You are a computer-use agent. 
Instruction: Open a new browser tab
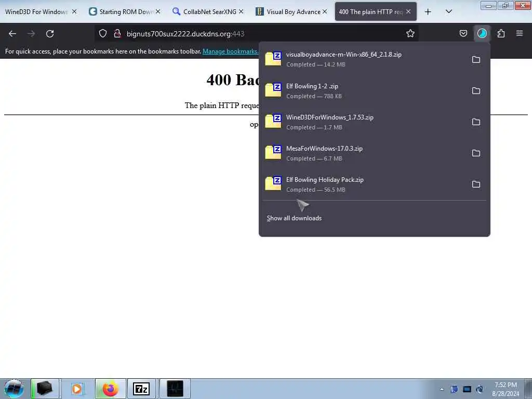coord(428,12)
